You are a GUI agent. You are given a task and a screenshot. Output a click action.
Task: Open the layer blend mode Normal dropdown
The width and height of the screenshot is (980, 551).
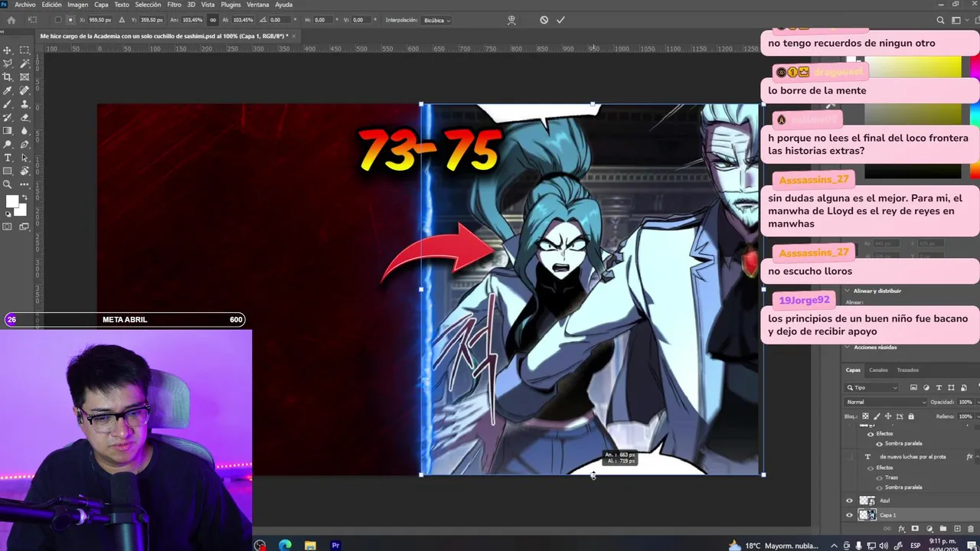click(x=886, y=402)
